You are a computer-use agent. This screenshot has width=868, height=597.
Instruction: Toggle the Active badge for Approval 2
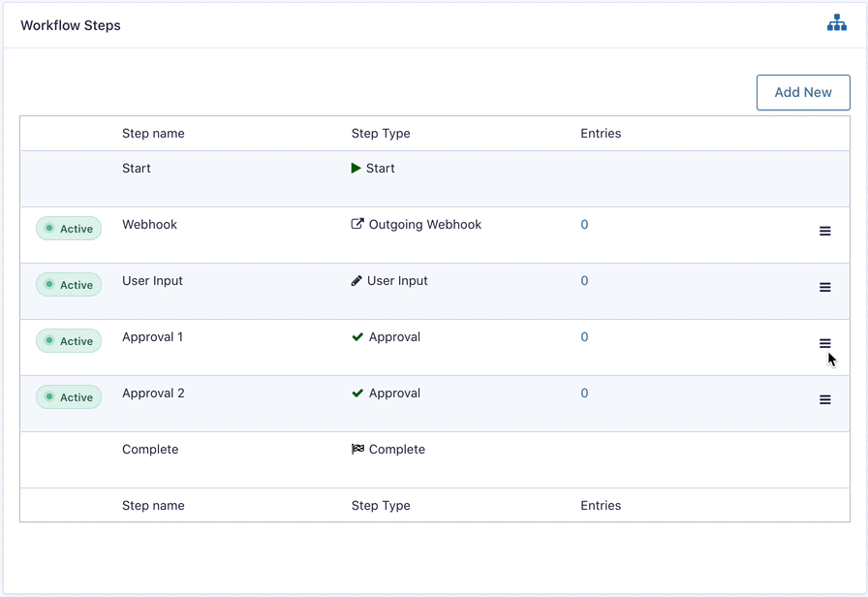[x=69, y=397]
